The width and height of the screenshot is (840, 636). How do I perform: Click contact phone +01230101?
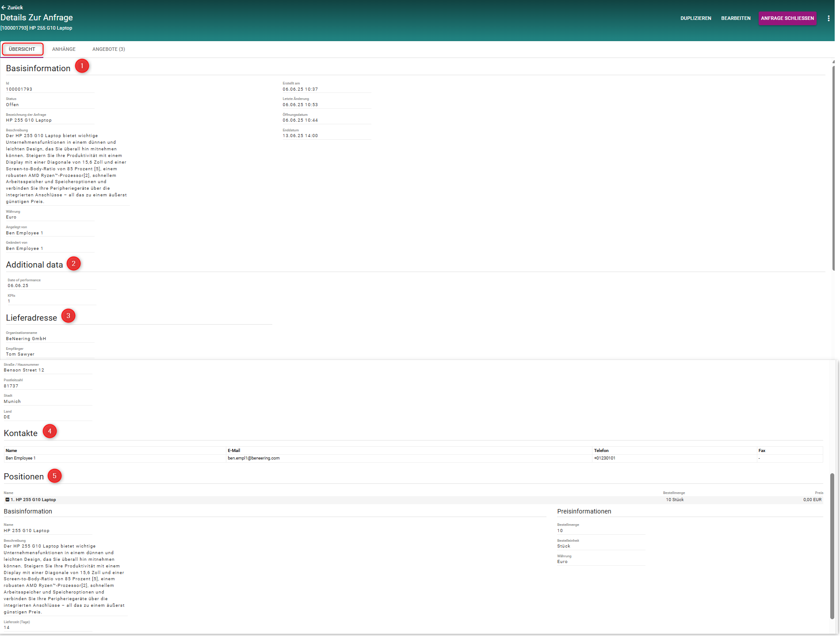tap(604, 458)
